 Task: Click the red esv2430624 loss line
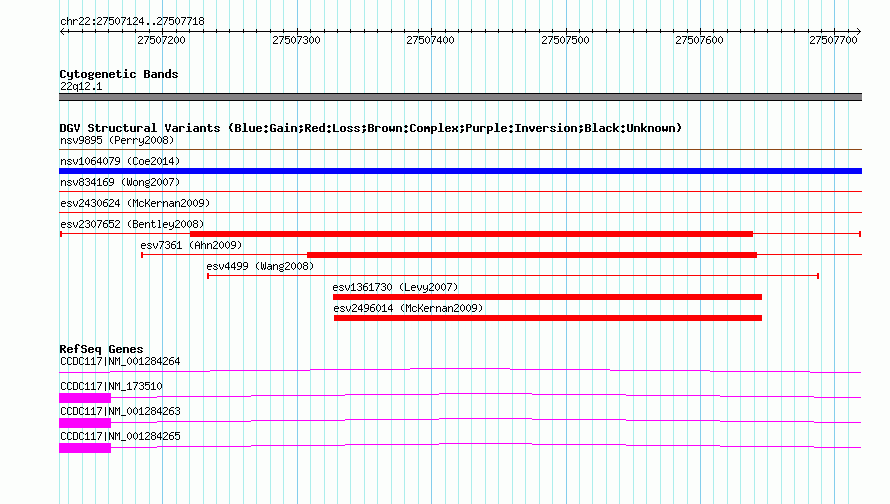(x=460, y=213)
